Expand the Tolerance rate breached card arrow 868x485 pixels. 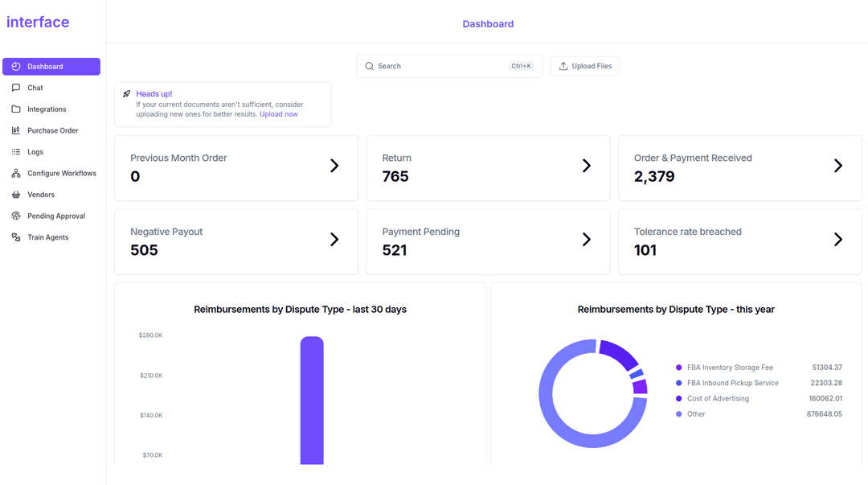pyautogui.click(x=838, y=240)
